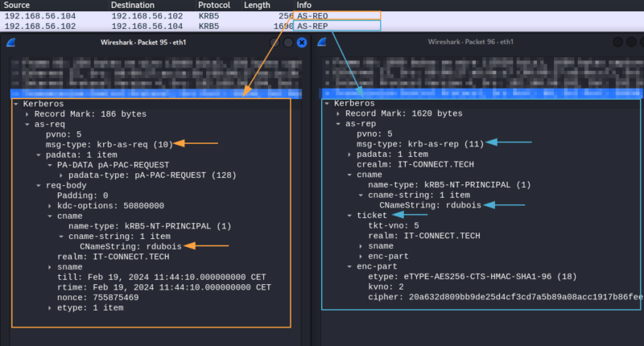This screenshot has width=644, height=346.
Task: Click the Destination column header
Action: click(x=136, y=5)
